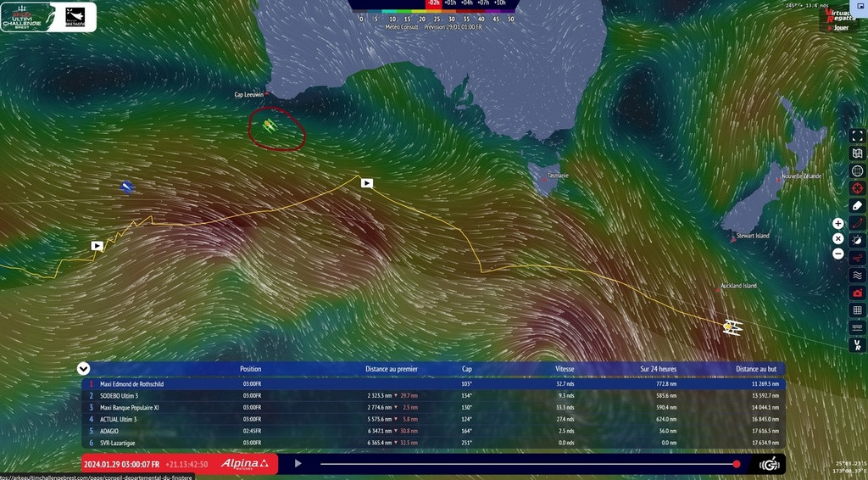This screenshot has height=480, width=868.
Task: Click the Auckland Island map label
Action: click(x=738, y=287)
